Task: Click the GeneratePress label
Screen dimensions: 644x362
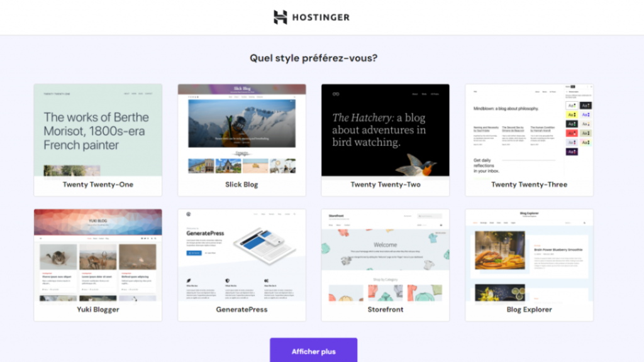Action: pyautogui.click(x=241, y=309)
